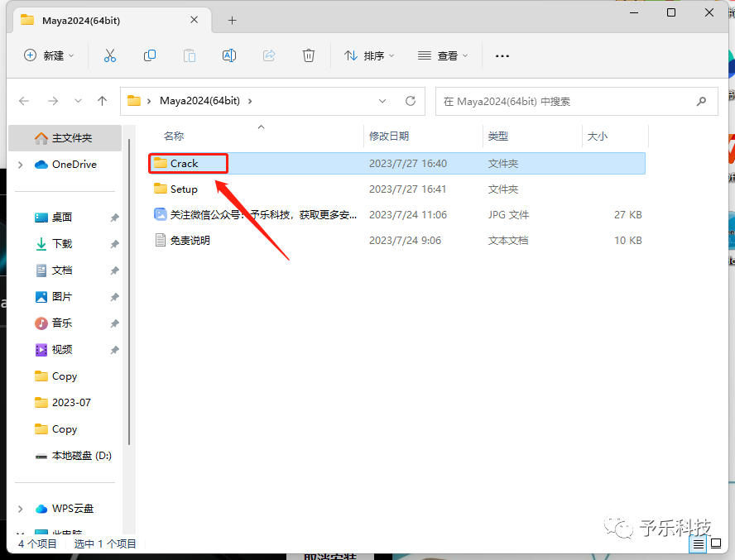Open the 排序 sort dropdown

point(369,55)
